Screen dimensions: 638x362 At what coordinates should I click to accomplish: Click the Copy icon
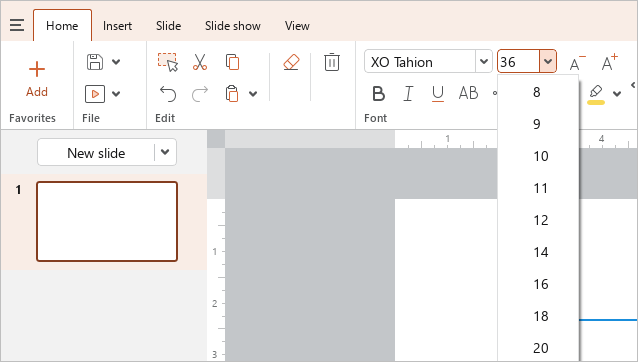click(x=232, y=62)
